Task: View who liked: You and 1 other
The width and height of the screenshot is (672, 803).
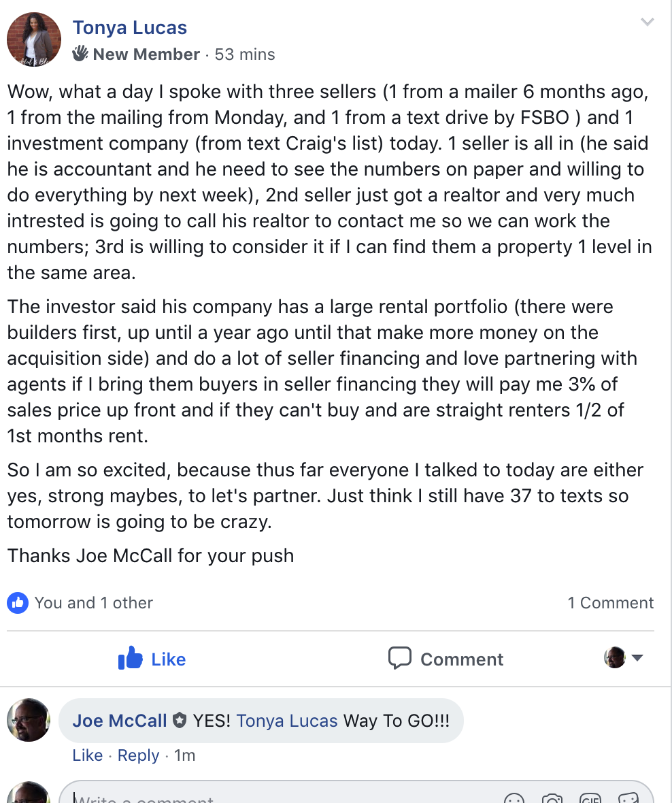Action: (94, 603)
